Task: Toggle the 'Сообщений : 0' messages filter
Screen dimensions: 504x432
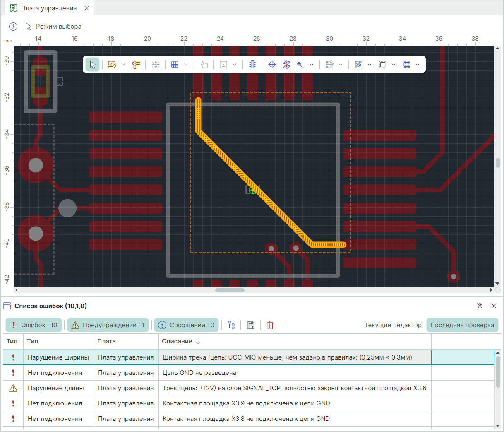Action: coord(186,325)
